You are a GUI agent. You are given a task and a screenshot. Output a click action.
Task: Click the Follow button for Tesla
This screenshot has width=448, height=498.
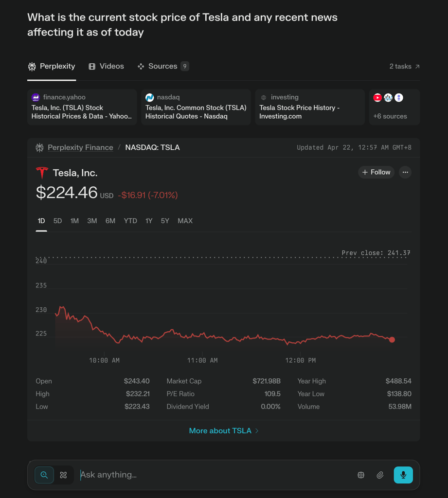(376, 172)
